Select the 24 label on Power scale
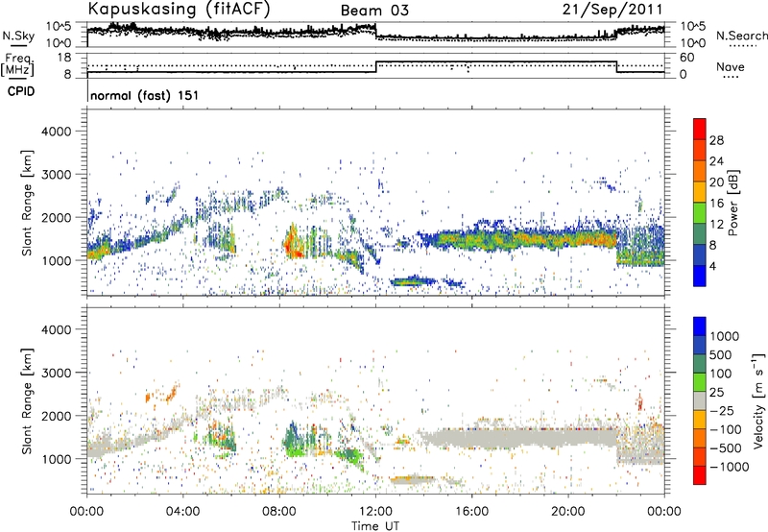This screenshot has width=768, height=532. [716, 161]
